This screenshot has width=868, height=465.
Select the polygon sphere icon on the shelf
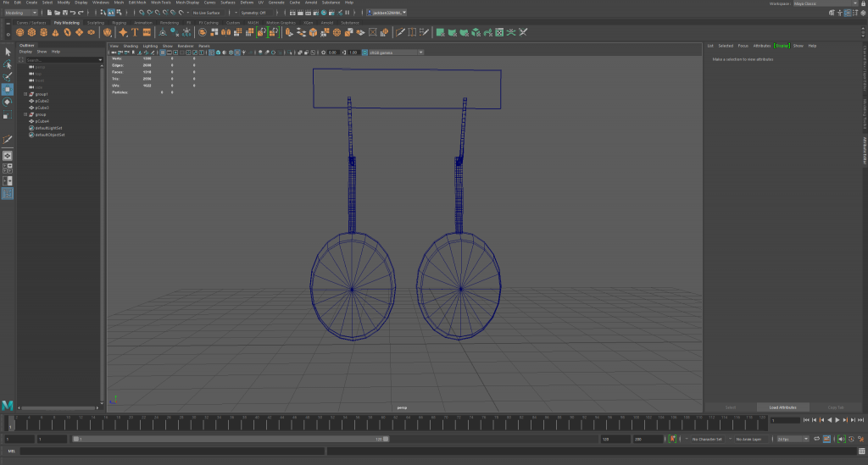click(20, 32)
